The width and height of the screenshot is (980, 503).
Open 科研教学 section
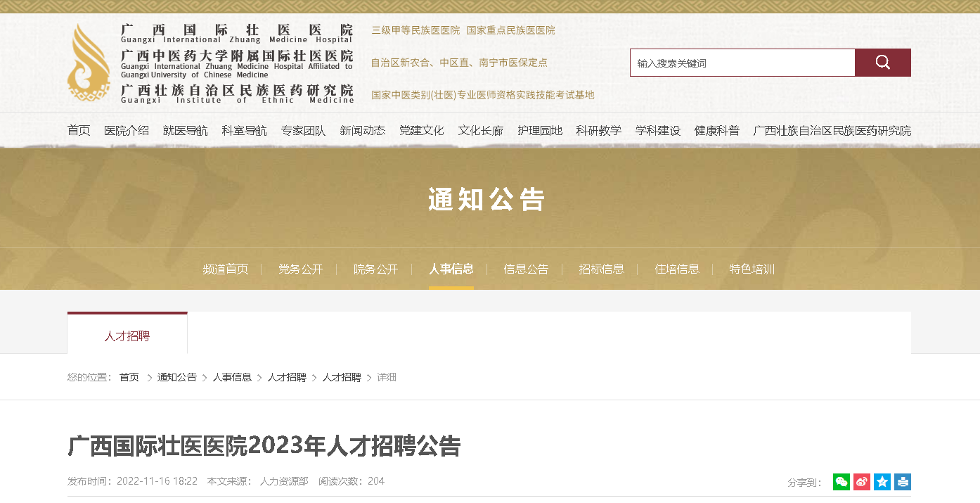[599, 131]
